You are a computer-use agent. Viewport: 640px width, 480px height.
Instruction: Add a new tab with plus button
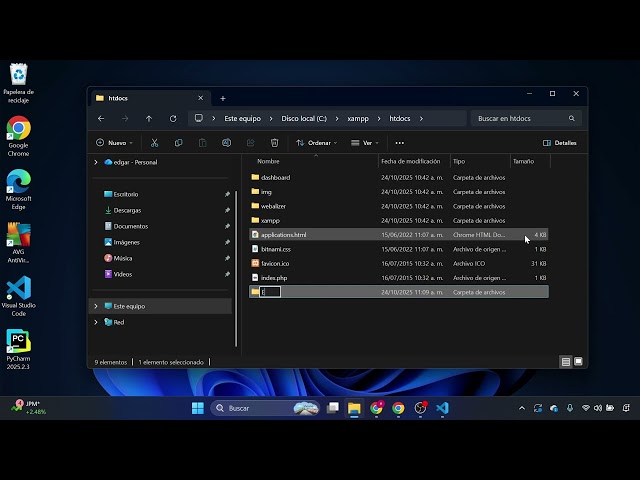pyautogui.click(x=223, y=98)
